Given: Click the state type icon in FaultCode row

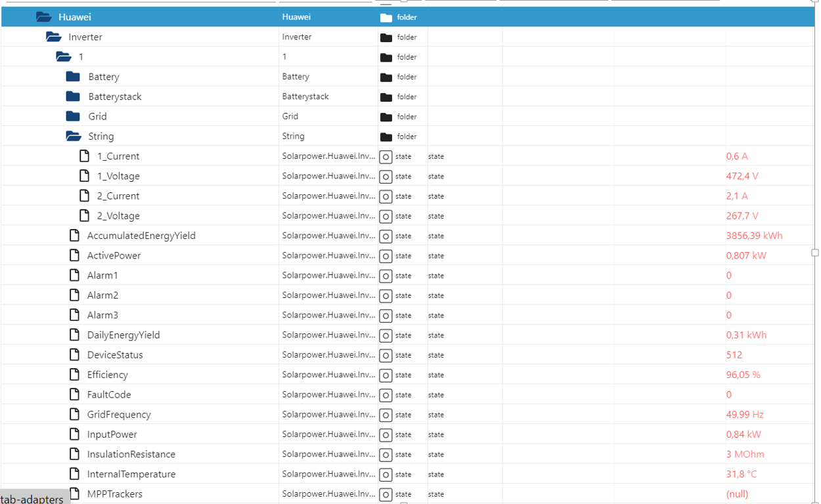Looking at the screenshot, I should (386, 395).
